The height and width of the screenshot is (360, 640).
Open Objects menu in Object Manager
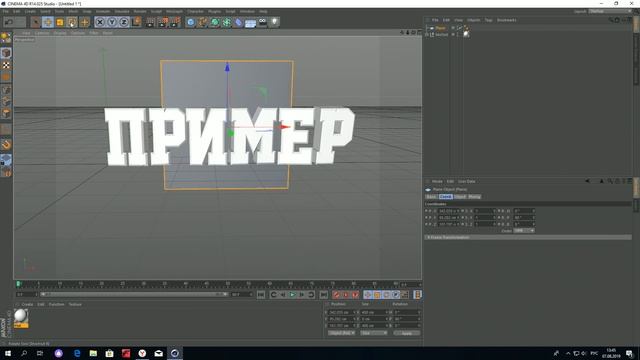[x=474, y=20]
